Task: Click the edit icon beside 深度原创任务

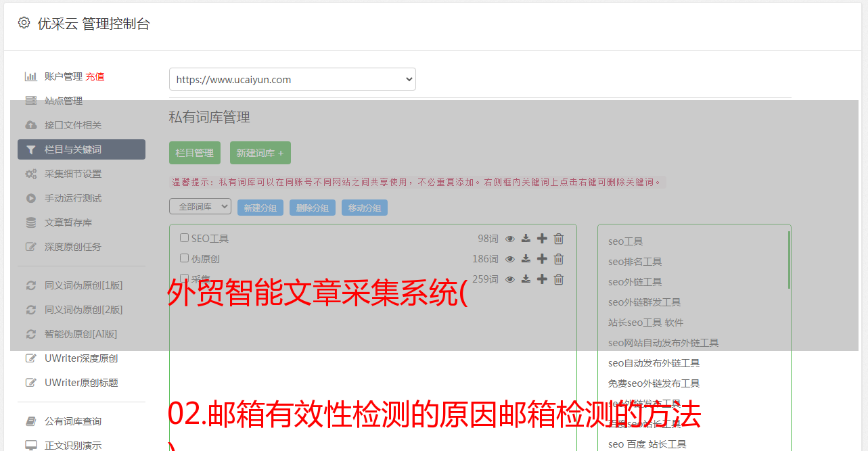Action: pyautogui.click(x=30, y=247)
